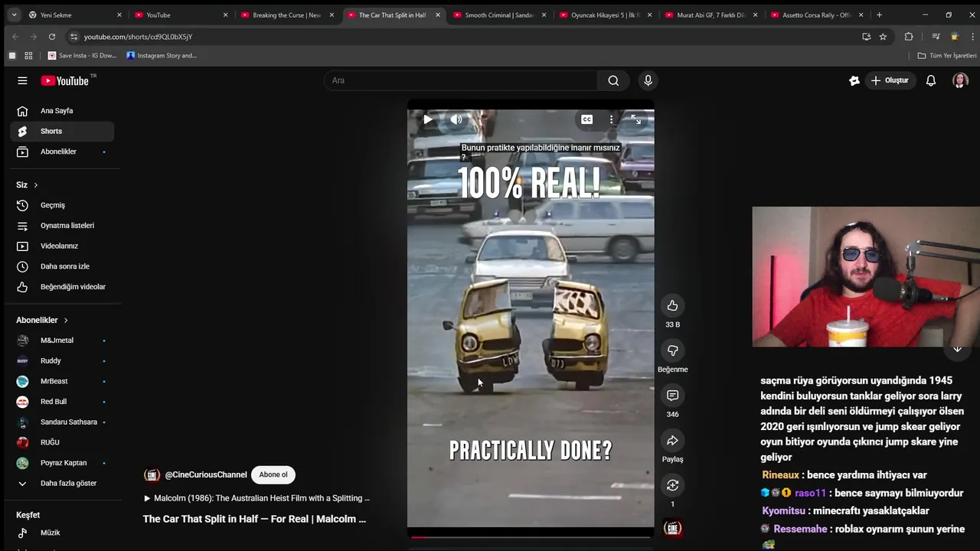Open Müzik under Keşfet
Image resolution: width=980 pixels, height=551 pixels.
point(63,533)
